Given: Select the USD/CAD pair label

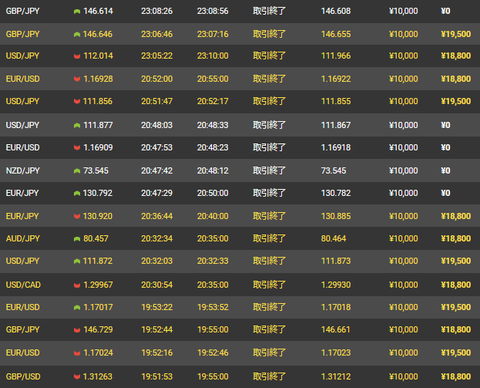Looking at the screenshot, I should (x=23, y=285).
